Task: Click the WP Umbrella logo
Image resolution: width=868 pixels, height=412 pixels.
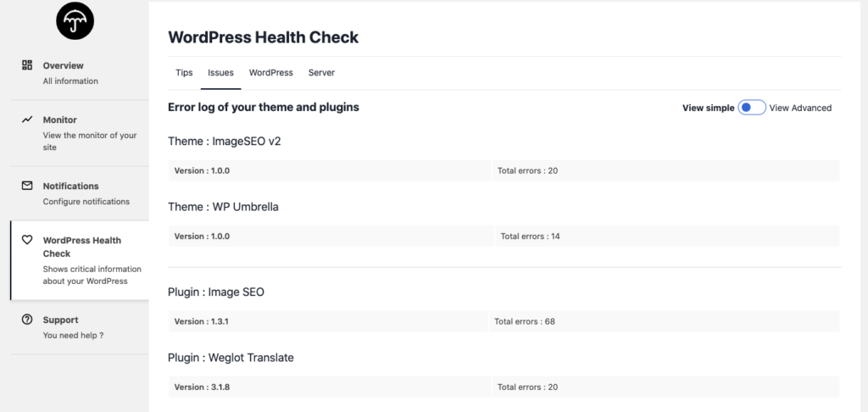Action: 75,20
